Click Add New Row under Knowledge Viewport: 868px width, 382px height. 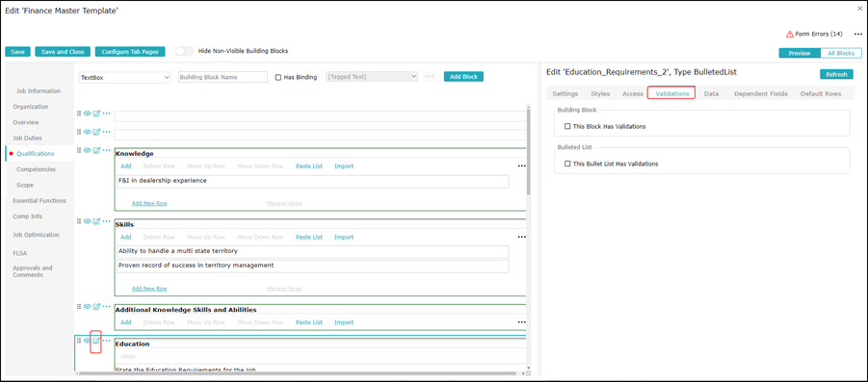[149, 203]
